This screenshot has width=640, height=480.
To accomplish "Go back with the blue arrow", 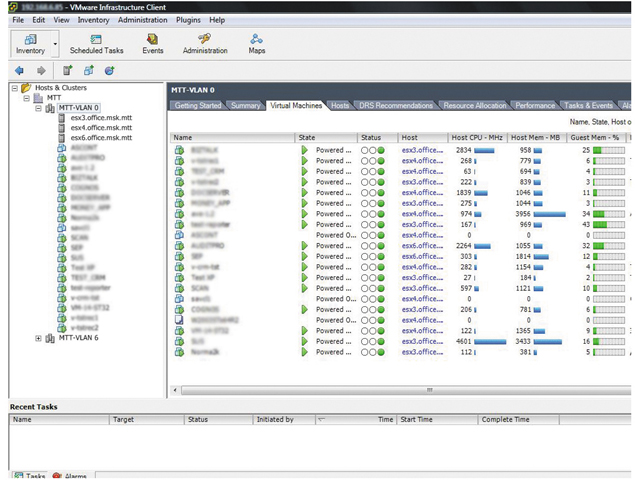I will click(x=19, y=71).
